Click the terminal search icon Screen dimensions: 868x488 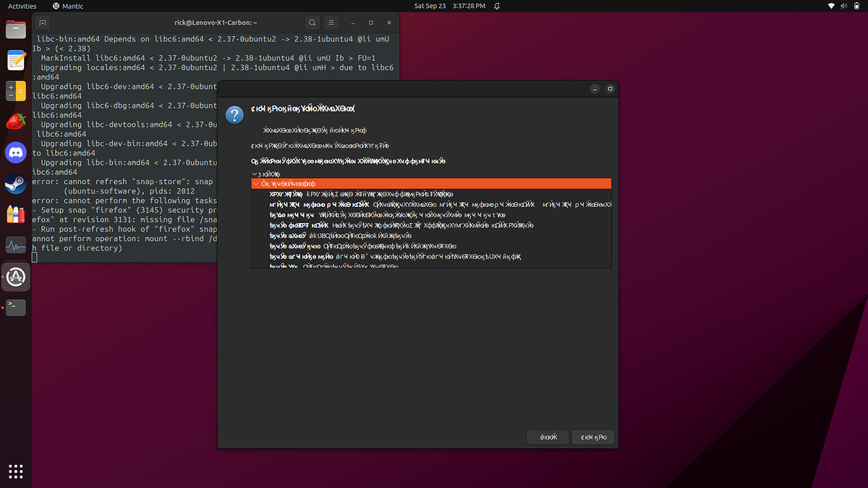coord(312,23)
